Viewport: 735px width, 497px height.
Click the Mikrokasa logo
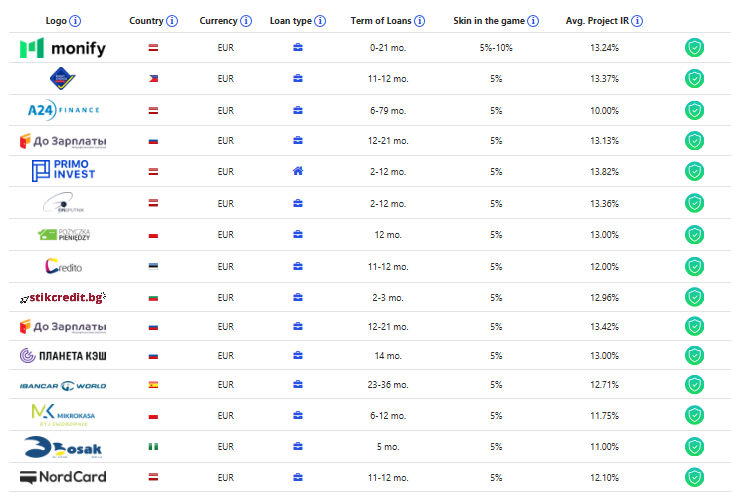coord(62,415)
